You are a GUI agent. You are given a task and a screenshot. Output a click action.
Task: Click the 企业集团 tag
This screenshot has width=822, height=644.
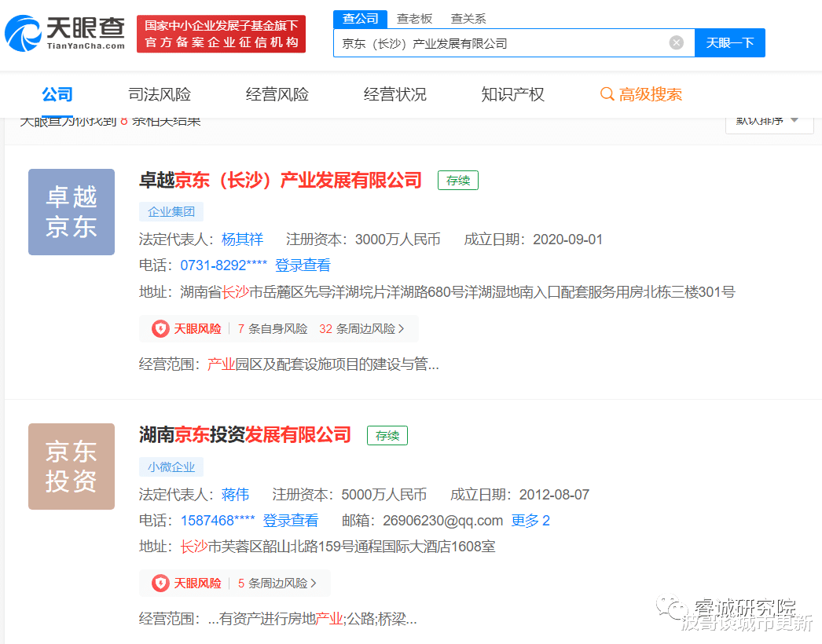coord(171,212)
